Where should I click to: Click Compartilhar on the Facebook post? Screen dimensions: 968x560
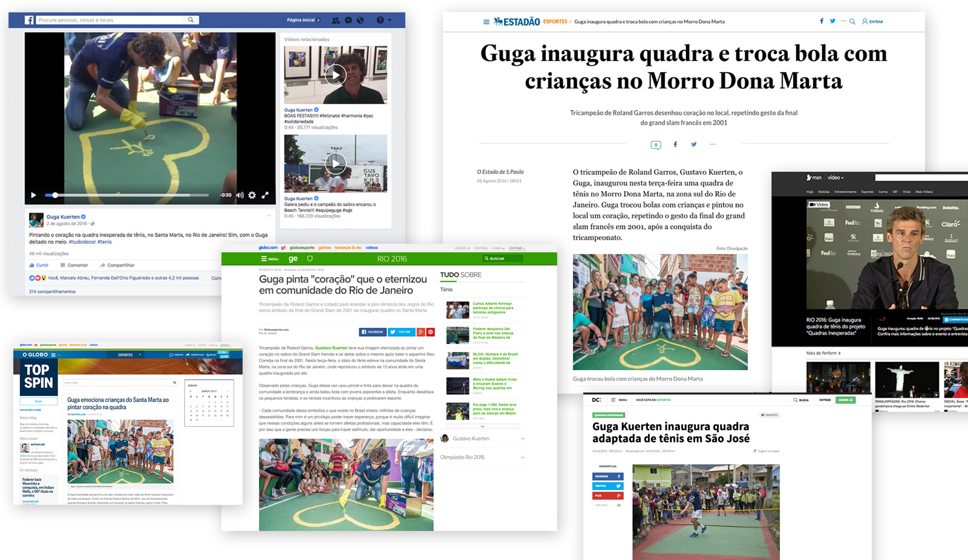click(x=117, y=265)
